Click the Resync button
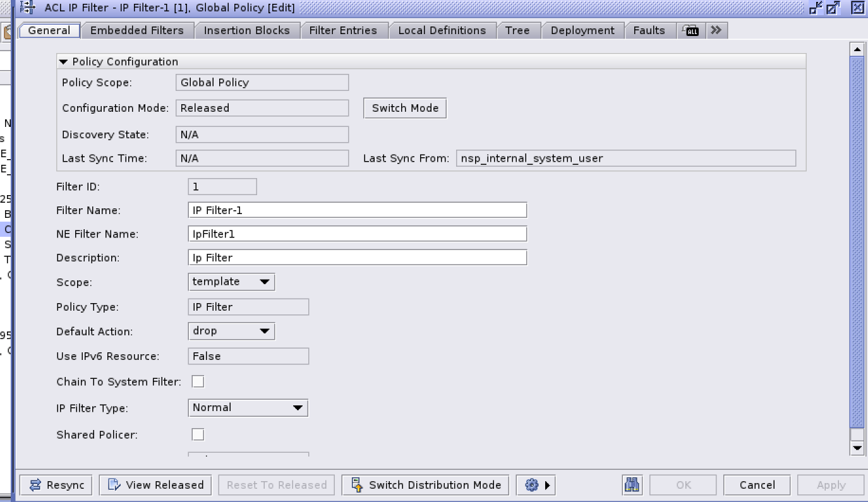This screenshot has width=868, height=502. 56,485
